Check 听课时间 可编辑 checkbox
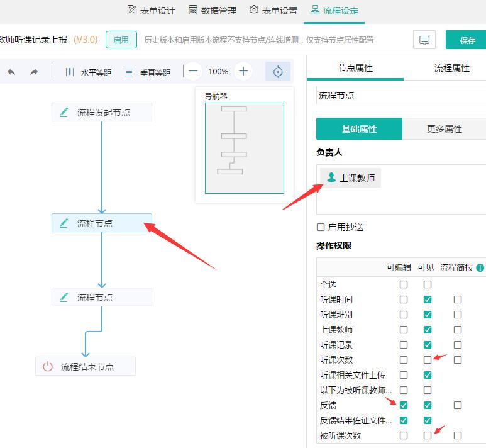The width and height of the screenshot is (486, 448). point(404,300)
